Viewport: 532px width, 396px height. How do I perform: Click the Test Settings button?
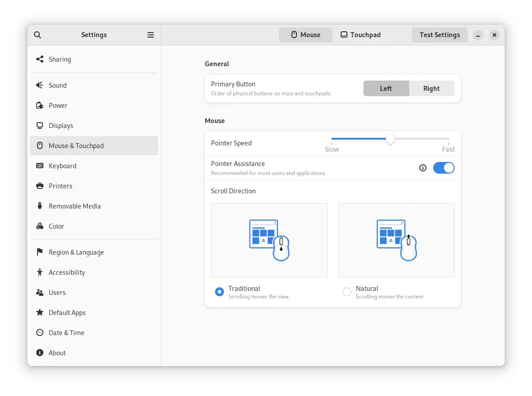pos(439,35)
